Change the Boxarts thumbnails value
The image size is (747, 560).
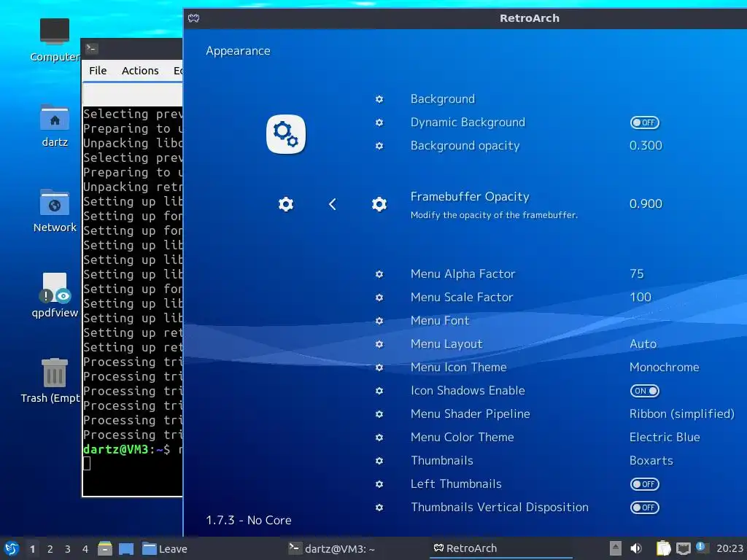651,461
